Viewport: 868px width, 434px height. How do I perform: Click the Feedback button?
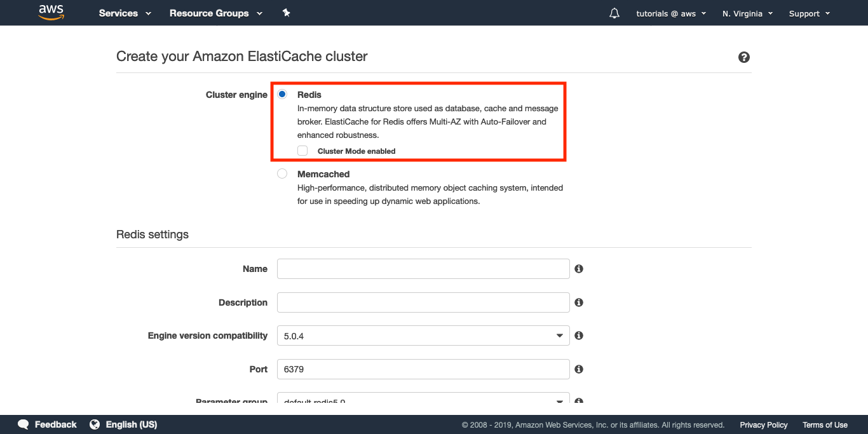[48, 424]
